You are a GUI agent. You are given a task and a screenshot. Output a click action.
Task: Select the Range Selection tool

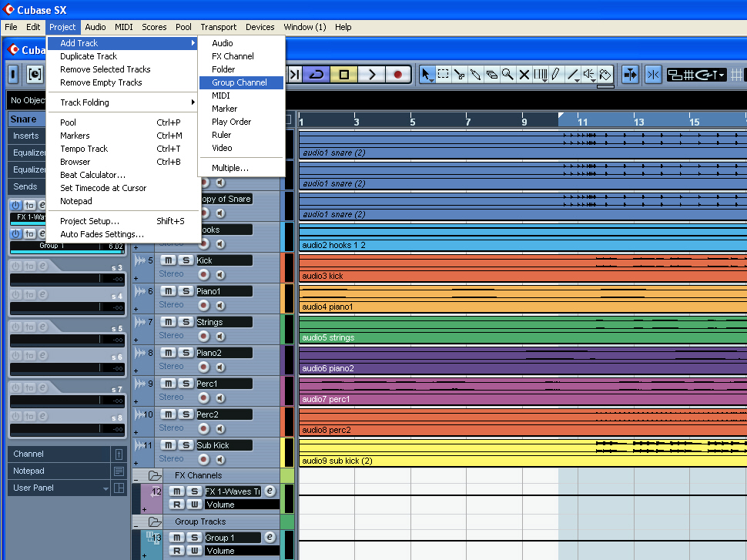point(443,75)
